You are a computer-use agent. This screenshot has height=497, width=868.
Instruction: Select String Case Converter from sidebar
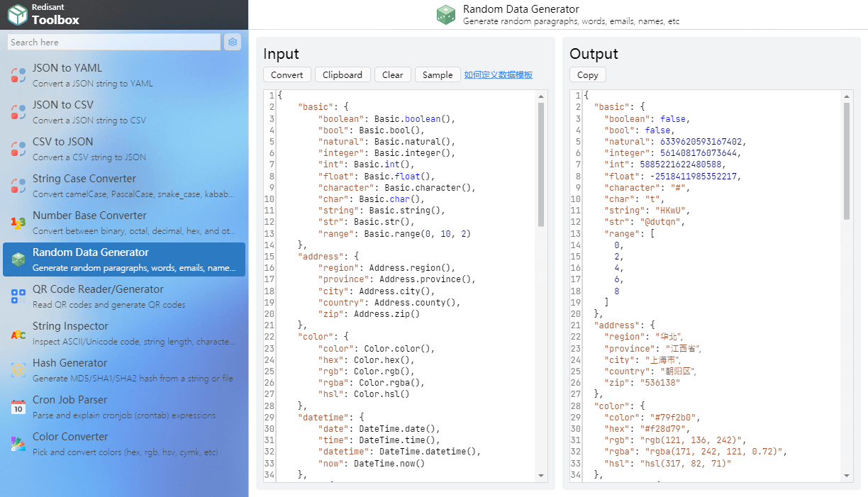tap(124, 186)
